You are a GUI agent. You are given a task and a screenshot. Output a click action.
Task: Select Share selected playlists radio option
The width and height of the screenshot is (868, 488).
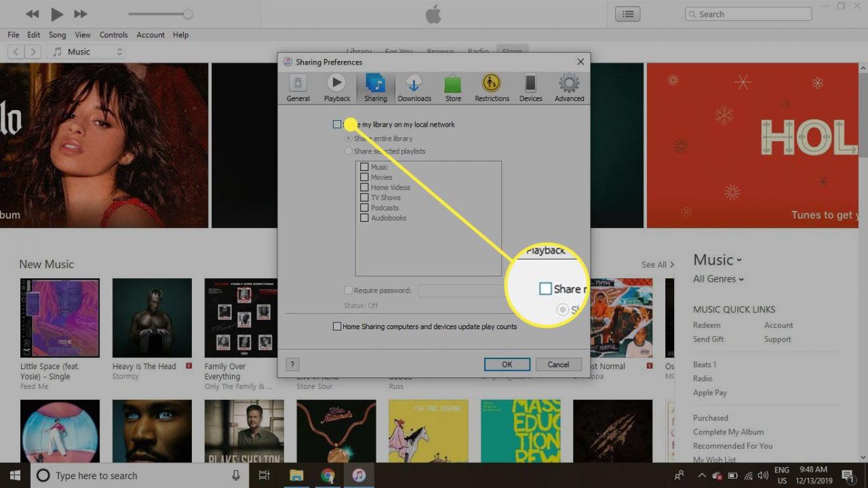pyautogui.click(x=349, y=151)
